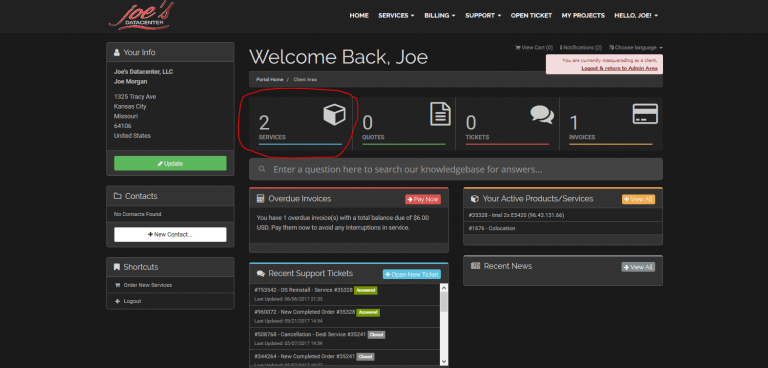Viewport: 768px width, 368px height.
Task: Click the knowledgebase search magnifier icon
Action: tap(262, 169)
